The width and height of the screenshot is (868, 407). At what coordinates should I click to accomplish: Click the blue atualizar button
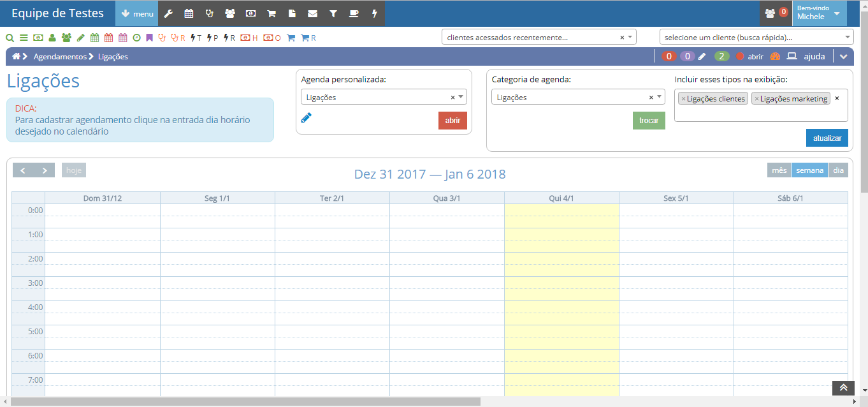click(x=827, y=138)
